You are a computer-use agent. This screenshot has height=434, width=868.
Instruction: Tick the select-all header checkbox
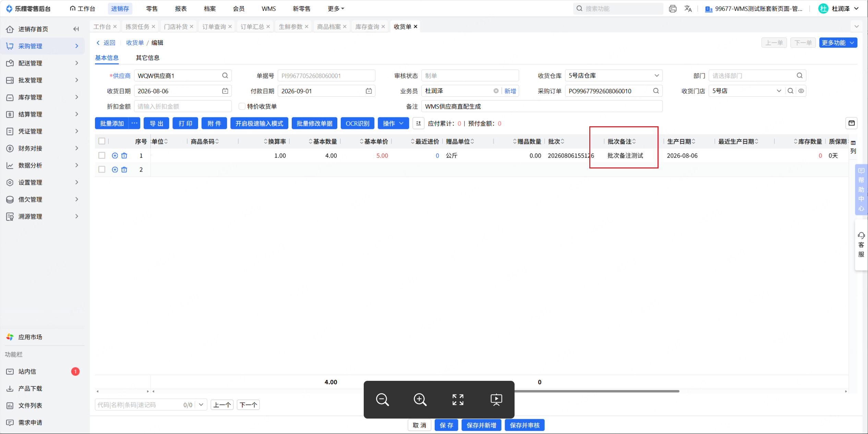(x=102, y=141)
